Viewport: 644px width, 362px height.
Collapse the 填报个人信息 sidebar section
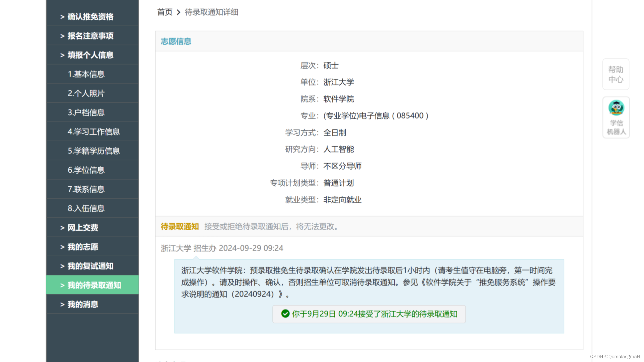click(92, 55)
